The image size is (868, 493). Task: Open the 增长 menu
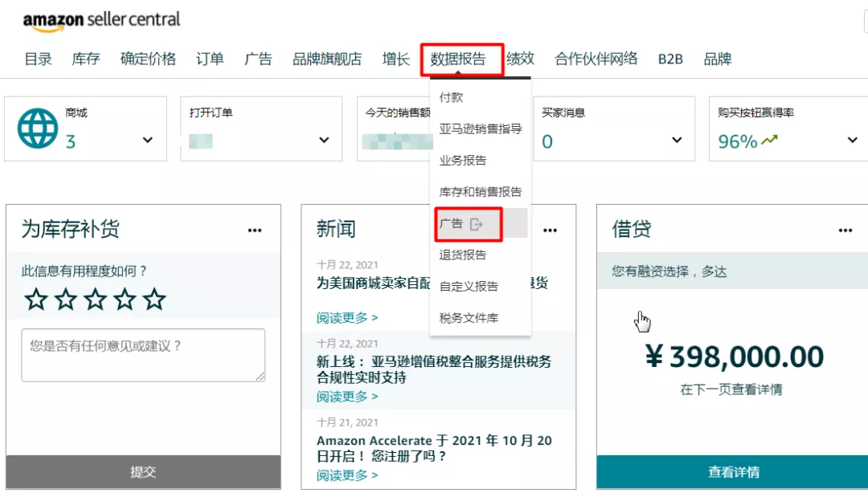click(x=395, y=59)
